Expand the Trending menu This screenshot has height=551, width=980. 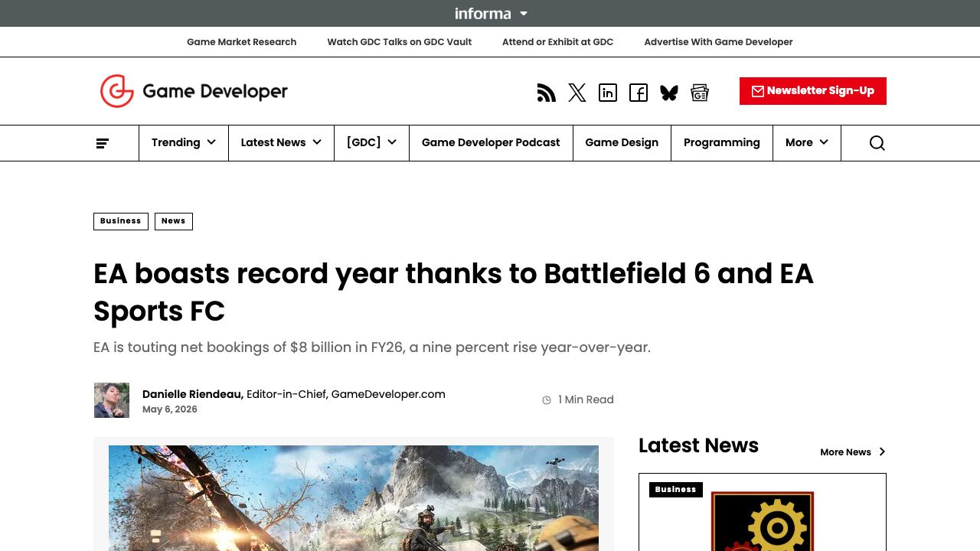(x=184, y=143)
